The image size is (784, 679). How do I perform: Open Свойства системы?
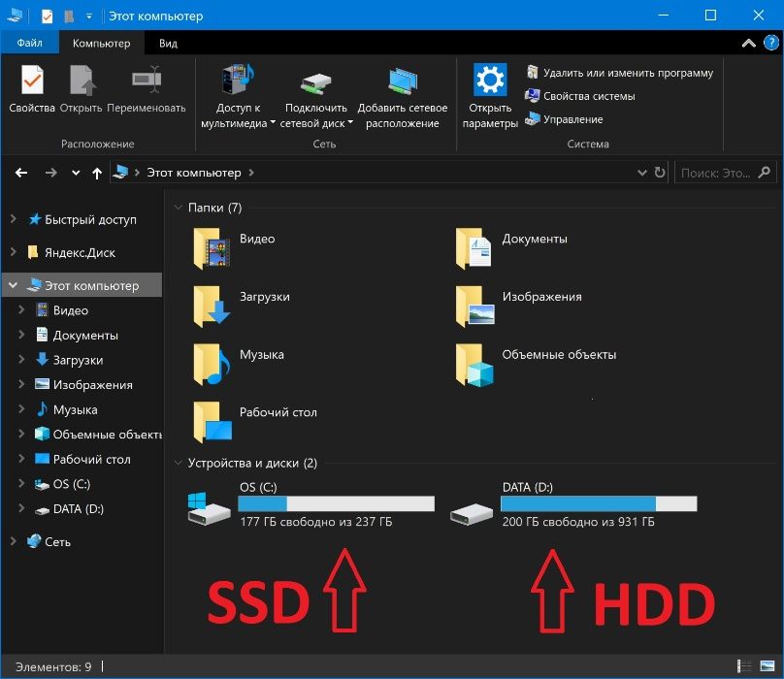click(x=580, y=95)
